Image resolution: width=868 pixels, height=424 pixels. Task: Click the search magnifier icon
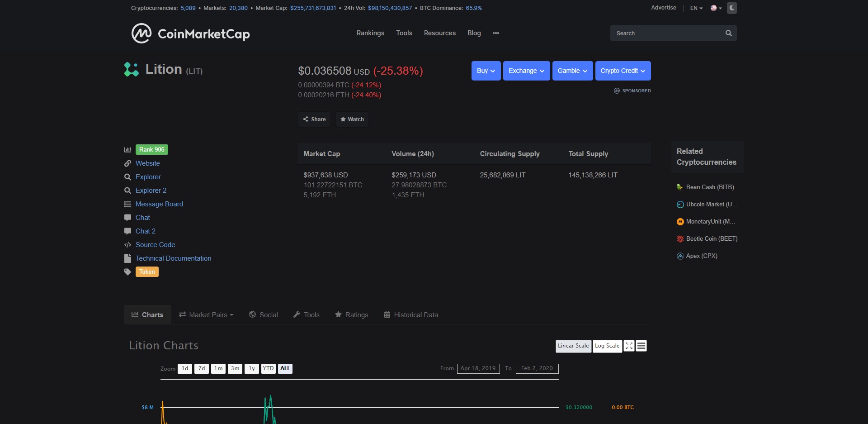729,33
